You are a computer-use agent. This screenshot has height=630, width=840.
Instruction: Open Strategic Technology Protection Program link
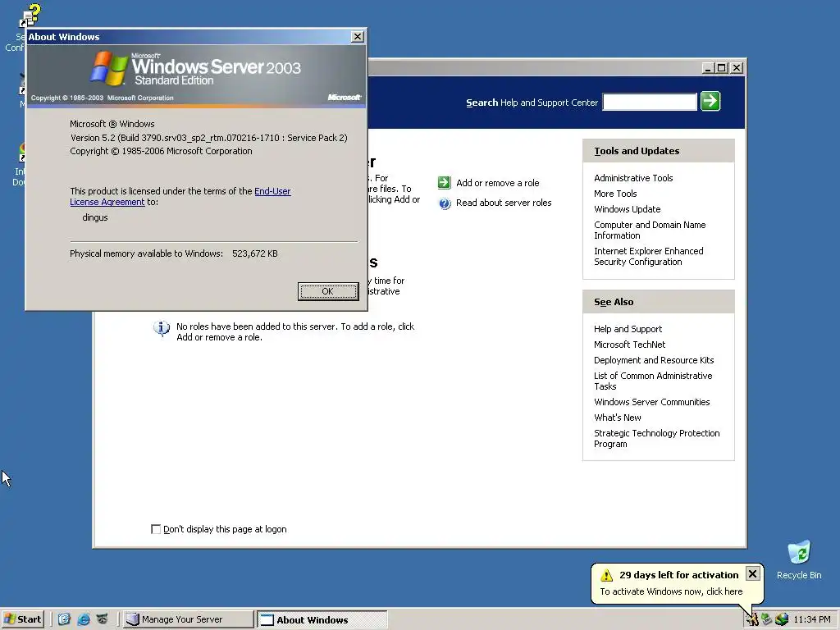[657, 438]
